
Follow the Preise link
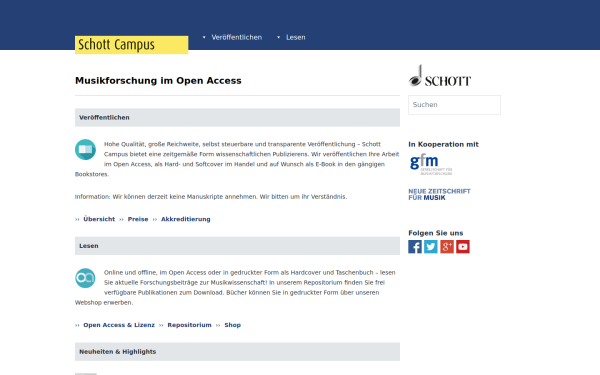coord(138,219)
